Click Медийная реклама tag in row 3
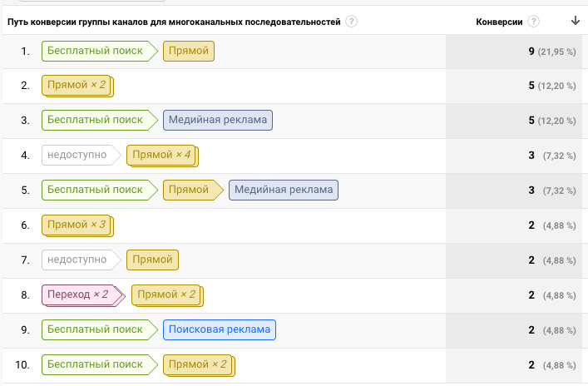 218,120
